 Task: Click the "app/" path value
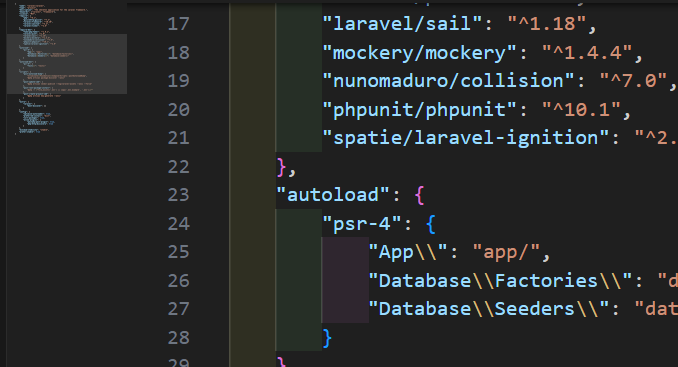point(506,252)
